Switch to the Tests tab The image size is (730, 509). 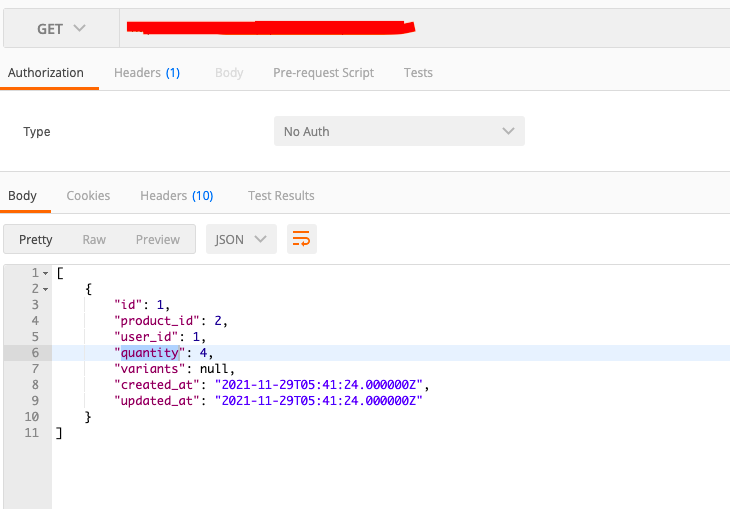pos(418,73)
